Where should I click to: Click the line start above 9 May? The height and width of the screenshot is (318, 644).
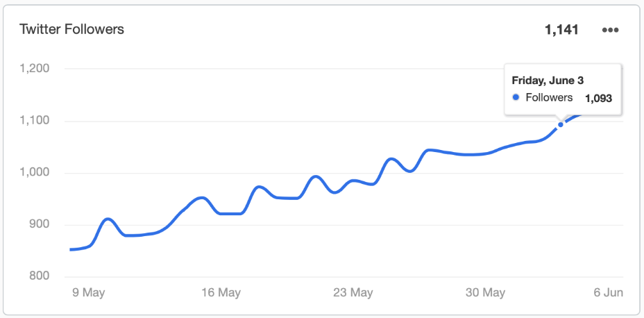pyautogui.click(x=71, y=249)
